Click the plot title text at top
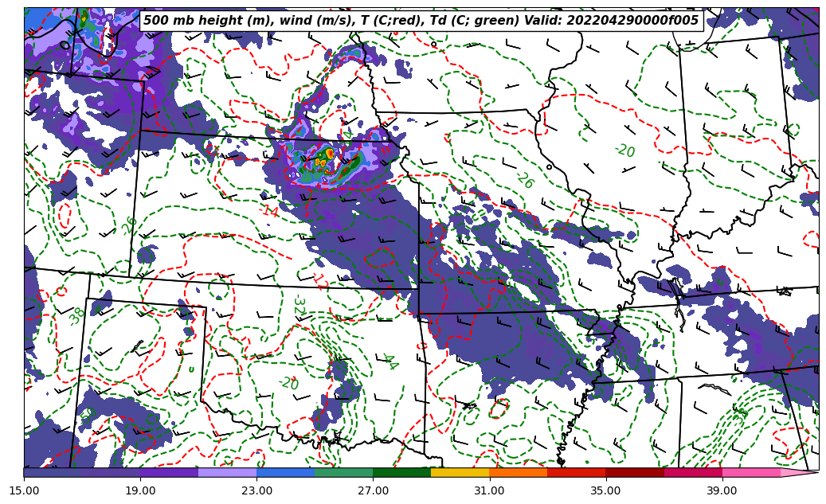Screen dimensions: 826x504 421,21
